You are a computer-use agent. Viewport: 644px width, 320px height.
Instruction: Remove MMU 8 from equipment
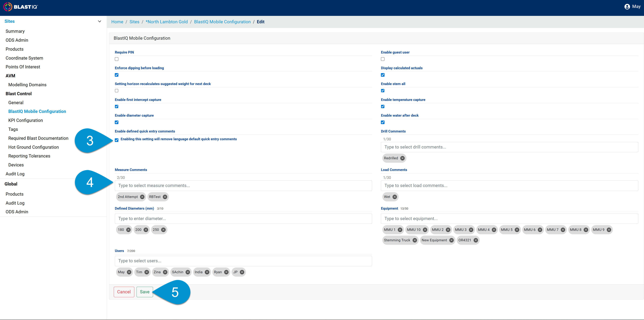coord(586,230)
